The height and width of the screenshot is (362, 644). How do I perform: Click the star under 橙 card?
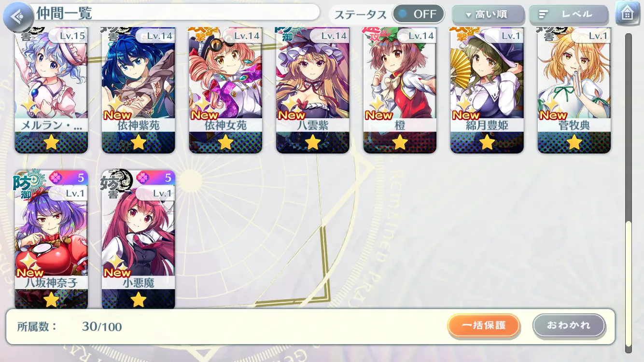pos(400,142)
